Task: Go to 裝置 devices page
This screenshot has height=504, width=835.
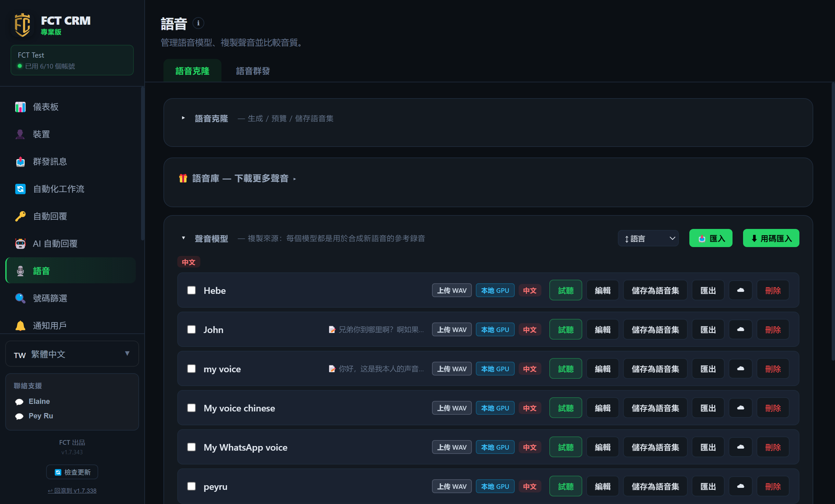Action: point(71,134)
